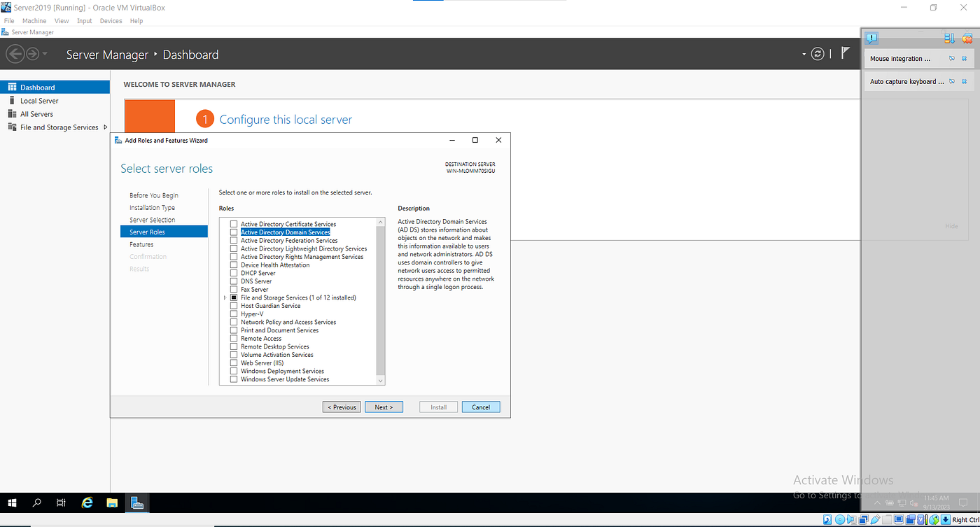
Task: Click the Next button in the wizard
Action: tap(384, 407)
